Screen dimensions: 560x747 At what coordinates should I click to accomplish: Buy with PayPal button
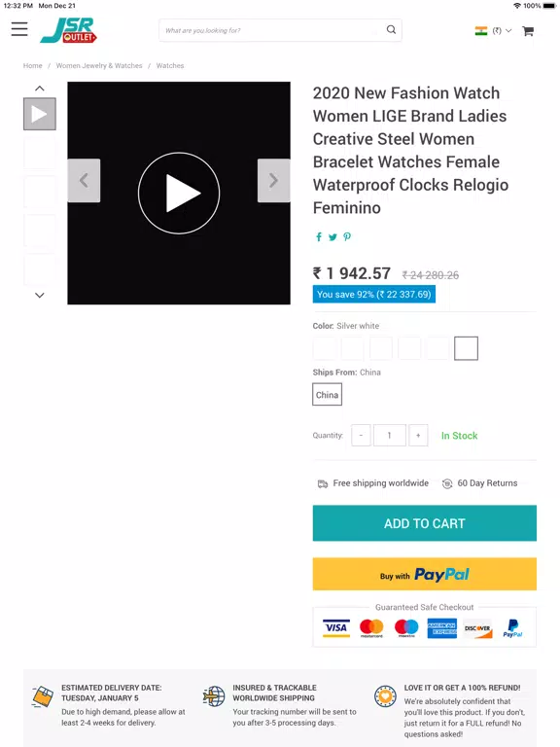424,574
